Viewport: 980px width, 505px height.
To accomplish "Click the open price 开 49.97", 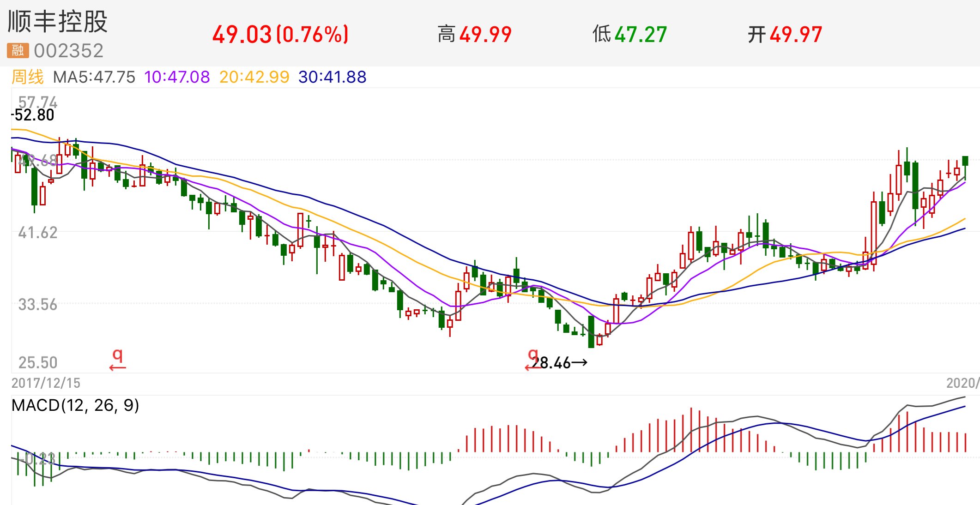I will coord(785,35).
